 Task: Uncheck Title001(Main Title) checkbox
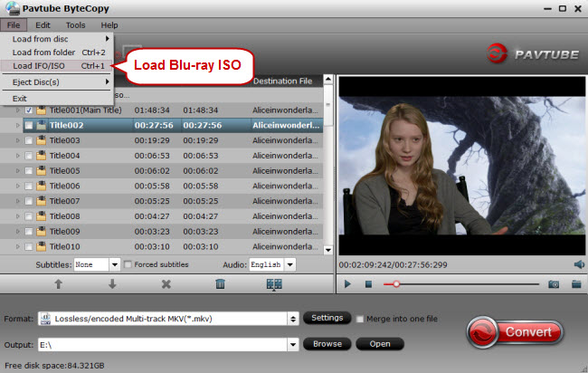pos(29,110)
